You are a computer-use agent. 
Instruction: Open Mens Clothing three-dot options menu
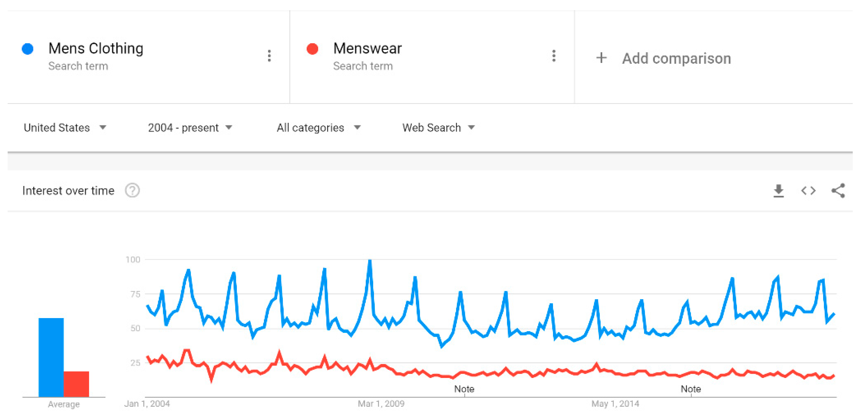(x=269, y=56)
